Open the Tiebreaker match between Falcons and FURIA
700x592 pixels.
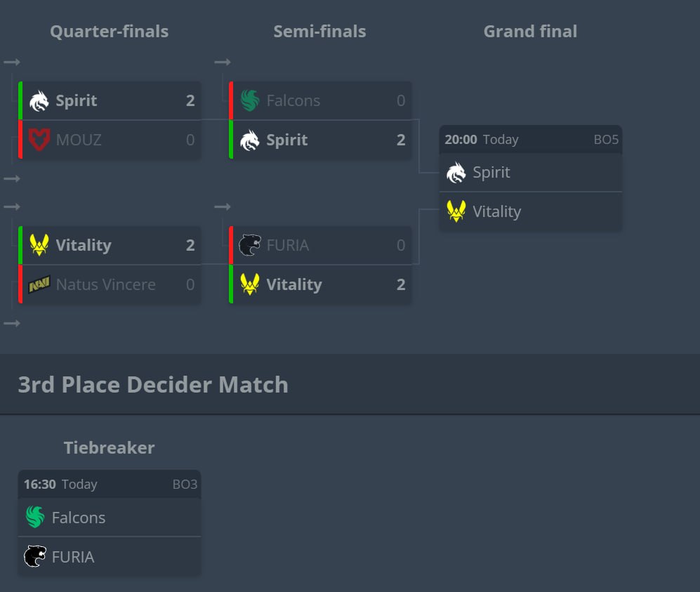[109, 520]
